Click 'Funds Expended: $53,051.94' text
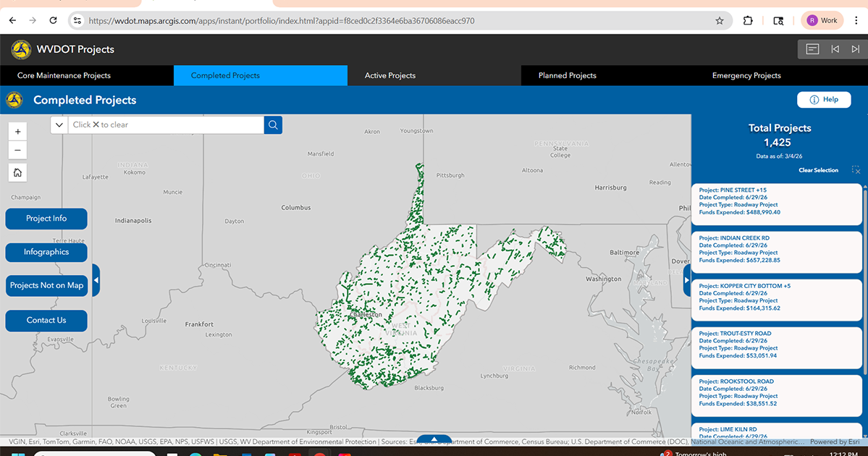 [738, 356]
